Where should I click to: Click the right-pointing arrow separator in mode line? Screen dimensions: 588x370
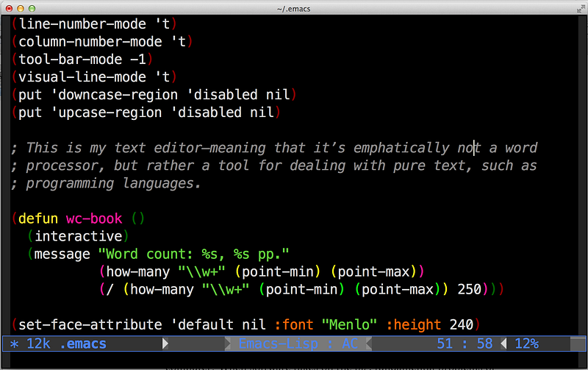(x=165, y=344)
